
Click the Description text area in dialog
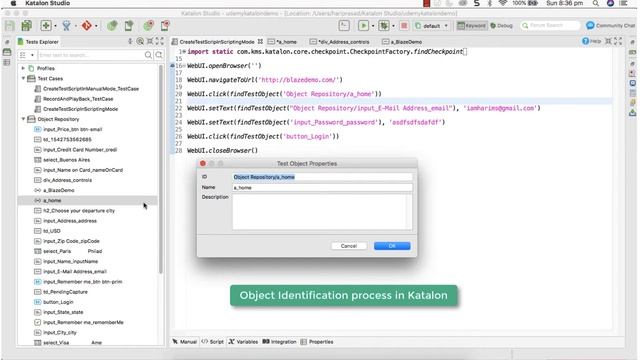[x=322, y=211]
